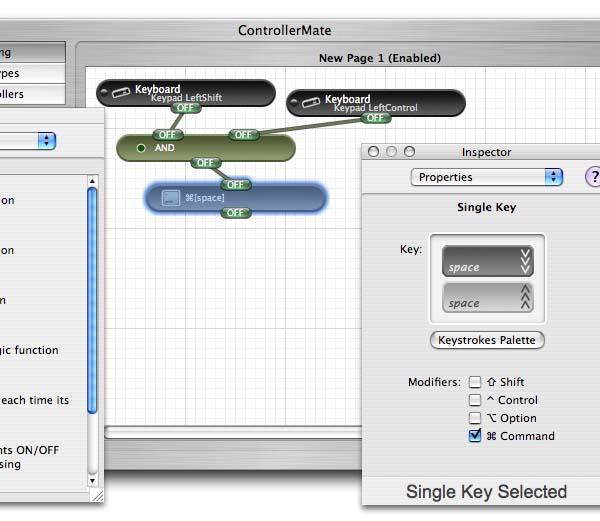Select the space key-down entry

(488, 261)
